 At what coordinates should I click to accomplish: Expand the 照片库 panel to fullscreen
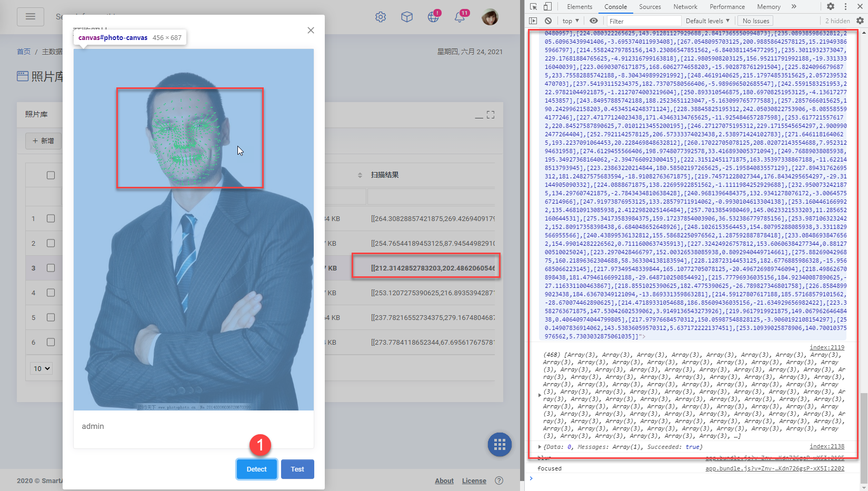coord(491,115)
